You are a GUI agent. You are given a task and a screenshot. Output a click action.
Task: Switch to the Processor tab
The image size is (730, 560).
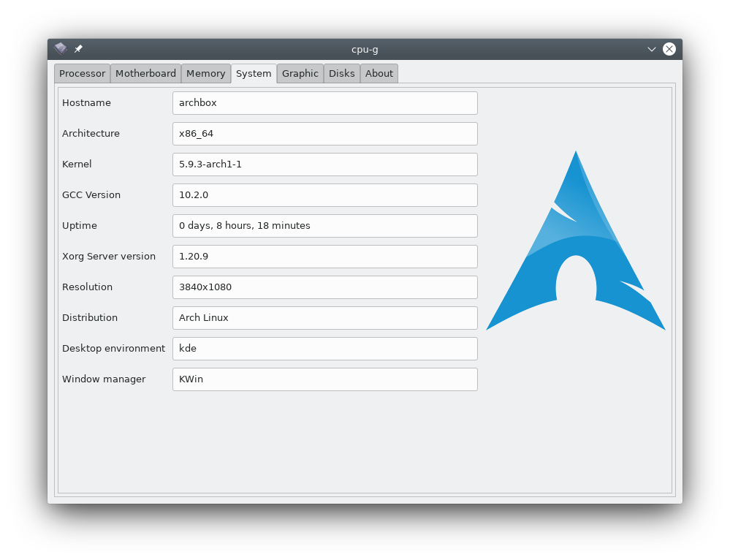click(82, 74)
